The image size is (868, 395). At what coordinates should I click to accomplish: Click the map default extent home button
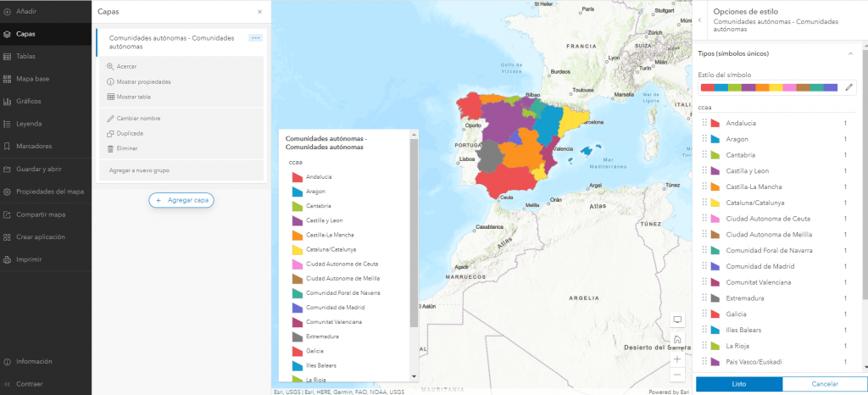677,340
